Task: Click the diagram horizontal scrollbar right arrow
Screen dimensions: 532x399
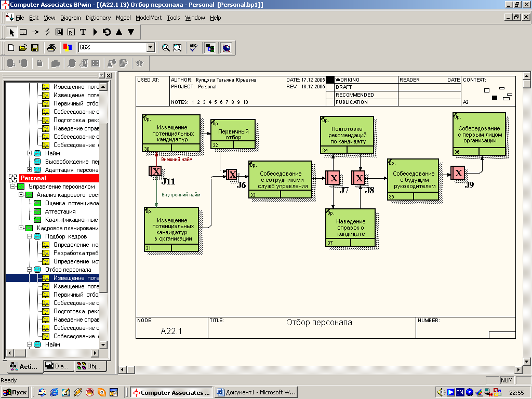Action: [518, 370]
